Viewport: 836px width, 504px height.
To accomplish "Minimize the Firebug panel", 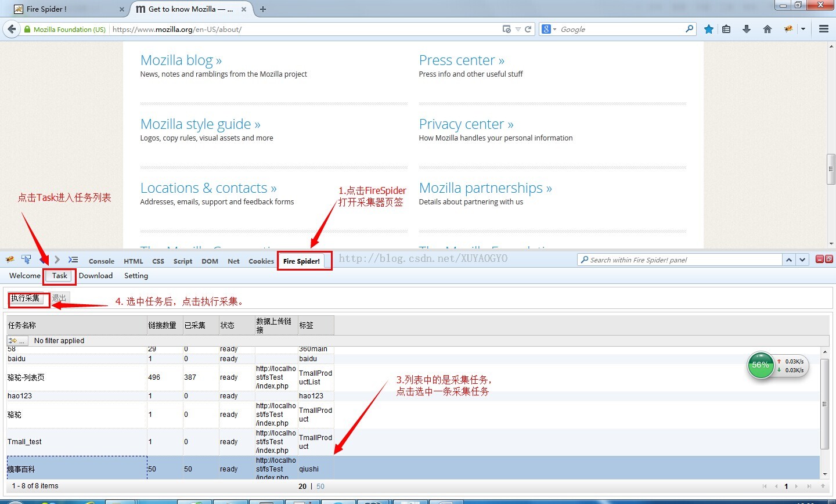I will tap(820, 259).
